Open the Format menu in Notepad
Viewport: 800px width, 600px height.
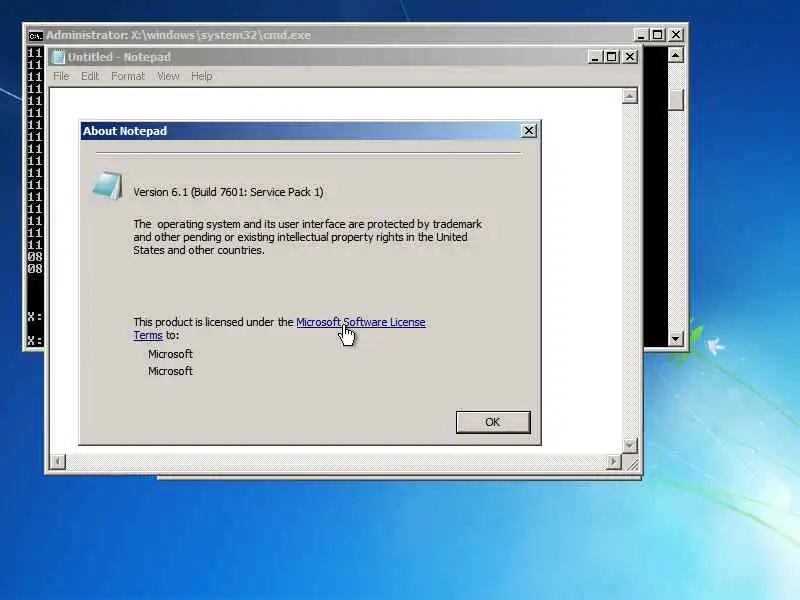click(x=128, y=76)
